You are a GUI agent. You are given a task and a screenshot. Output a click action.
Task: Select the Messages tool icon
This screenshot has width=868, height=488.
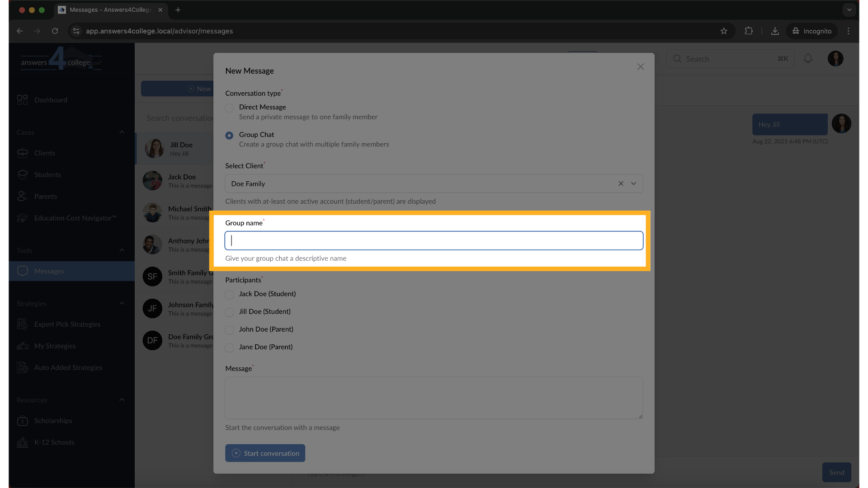tap(23, 271)
